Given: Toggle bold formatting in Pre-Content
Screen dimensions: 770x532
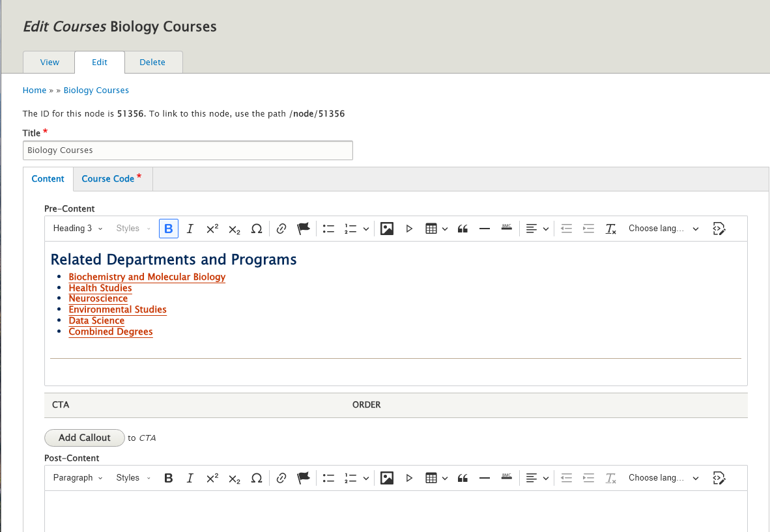Looking at the screenshot, I should [168, 228].
